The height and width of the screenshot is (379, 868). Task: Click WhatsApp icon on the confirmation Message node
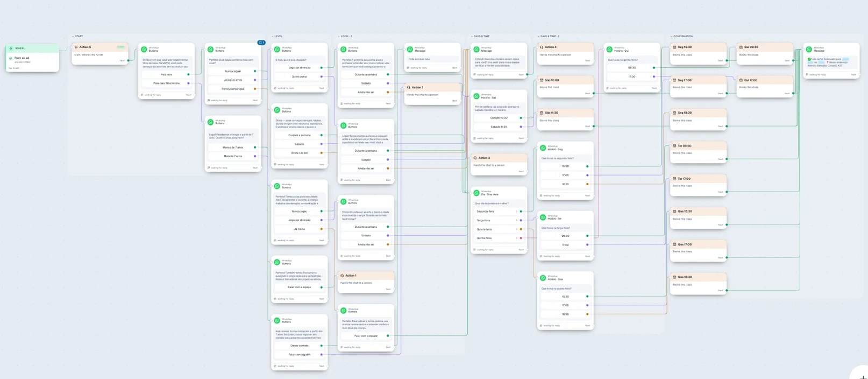pyautogui.click(x=809, y=49)
